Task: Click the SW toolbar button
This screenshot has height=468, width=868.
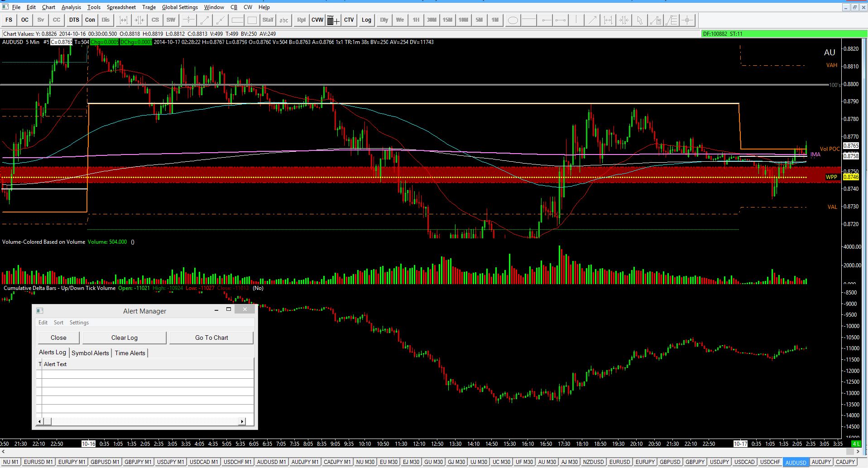Action: (x=171, y=20)
